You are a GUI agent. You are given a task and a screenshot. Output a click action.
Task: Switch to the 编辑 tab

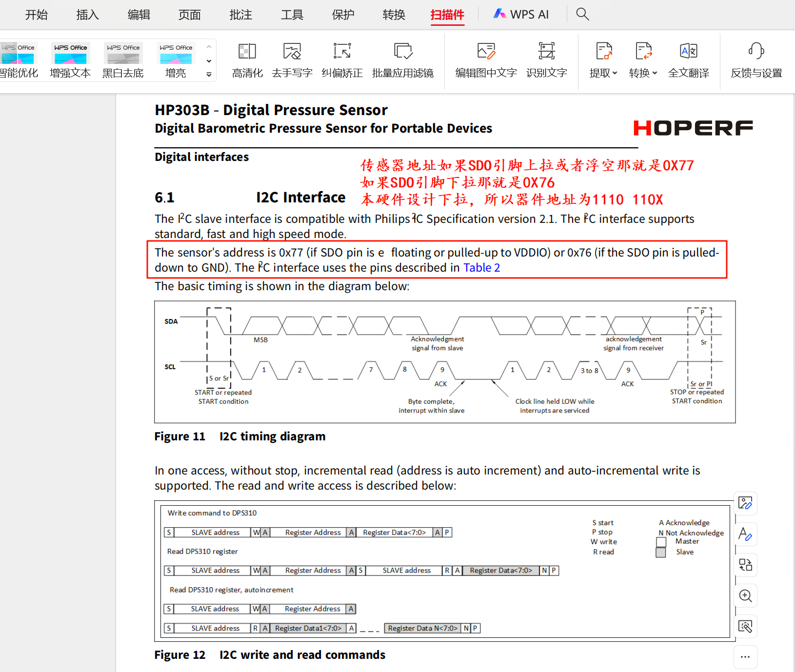coord(139,15)
